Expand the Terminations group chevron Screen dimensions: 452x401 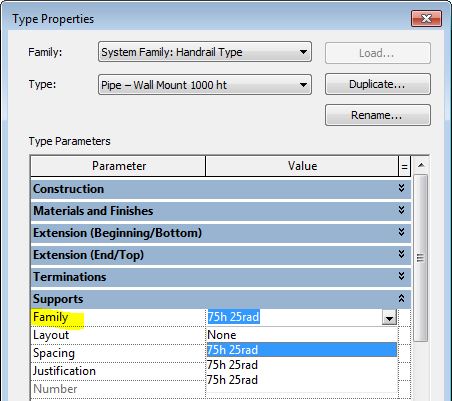coord(401,276)
